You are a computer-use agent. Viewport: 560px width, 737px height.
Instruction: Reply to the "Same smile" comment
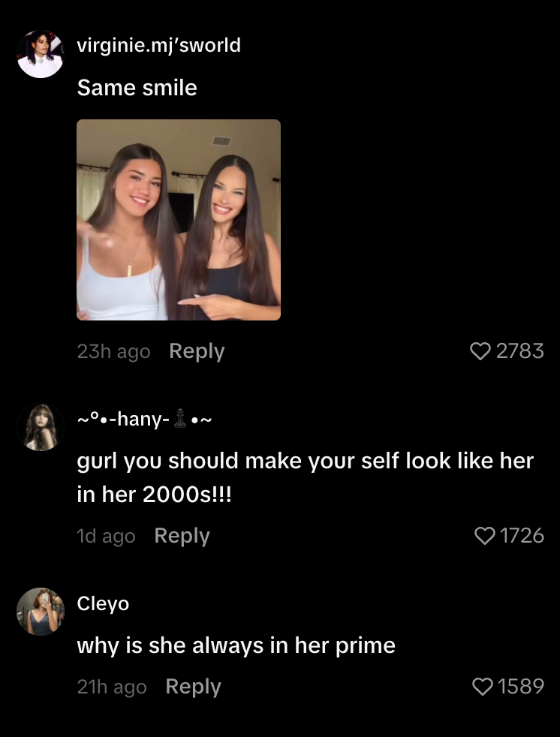[197, 351]
